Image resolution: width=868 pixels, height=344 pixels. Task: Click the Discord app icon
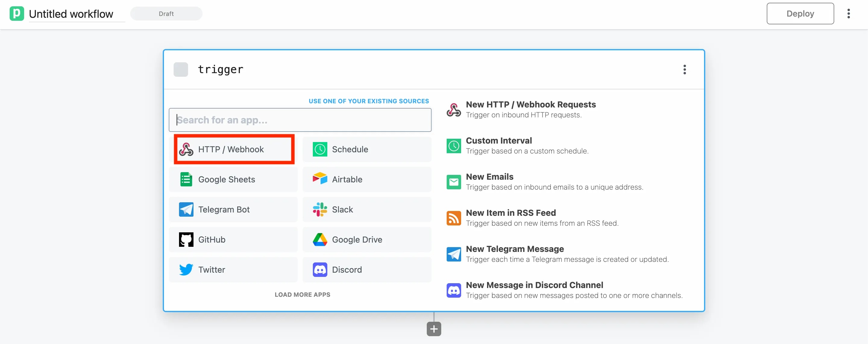320,270
